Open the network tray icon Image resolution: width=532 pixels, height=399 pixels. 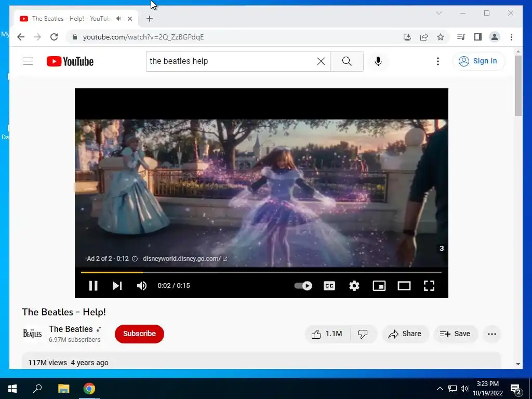point(453,389)
